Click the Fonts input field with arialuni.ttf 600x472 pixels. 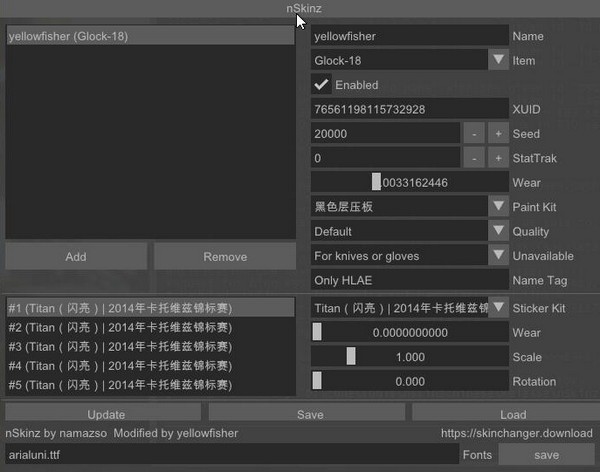click(x=232, y=454)
